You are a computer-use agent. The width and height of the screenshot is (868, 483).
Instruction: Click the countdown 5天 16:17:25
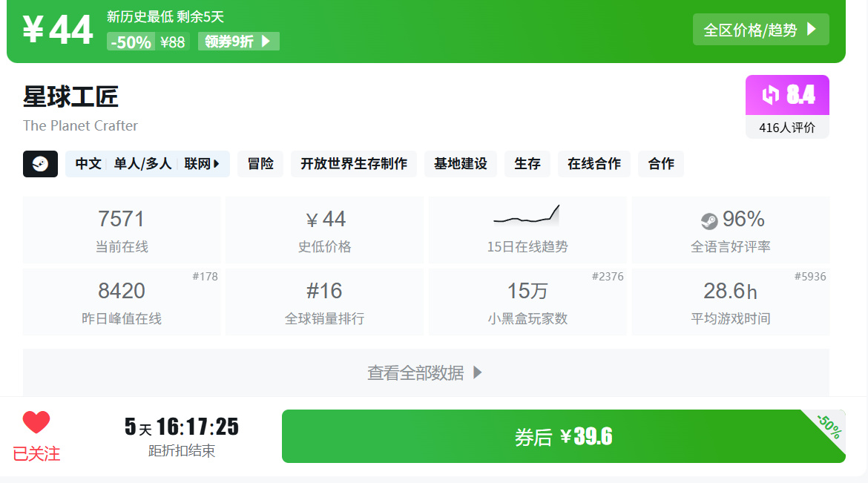coord(182,427)
